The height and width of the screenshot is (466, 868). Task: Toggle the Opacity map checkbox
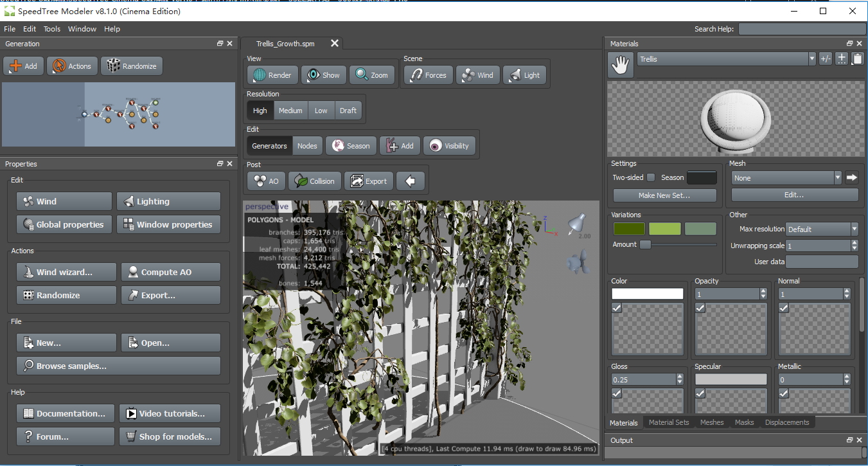tap(700, 308)
